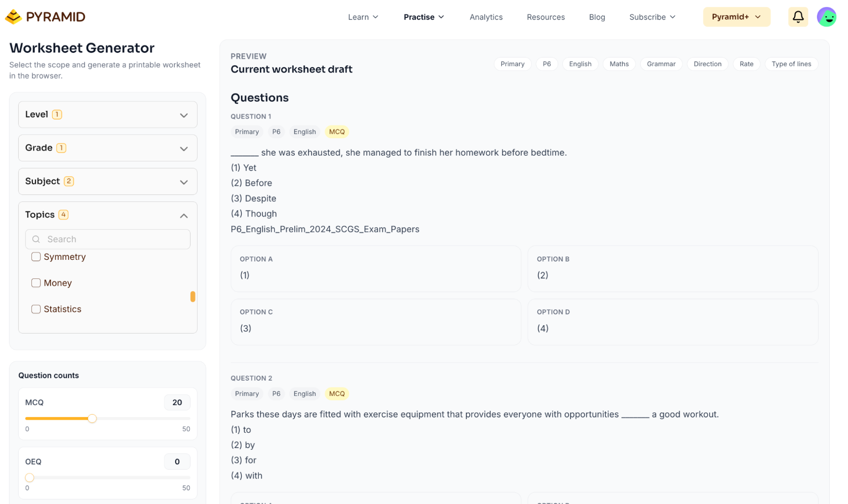Click the search magnifier icon in Topics

coord(36,239)
